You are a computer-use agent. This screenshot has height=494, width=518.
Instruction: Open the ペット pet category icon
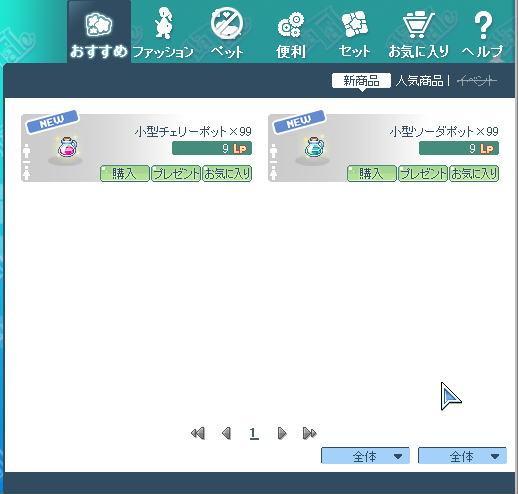point(227,23)
